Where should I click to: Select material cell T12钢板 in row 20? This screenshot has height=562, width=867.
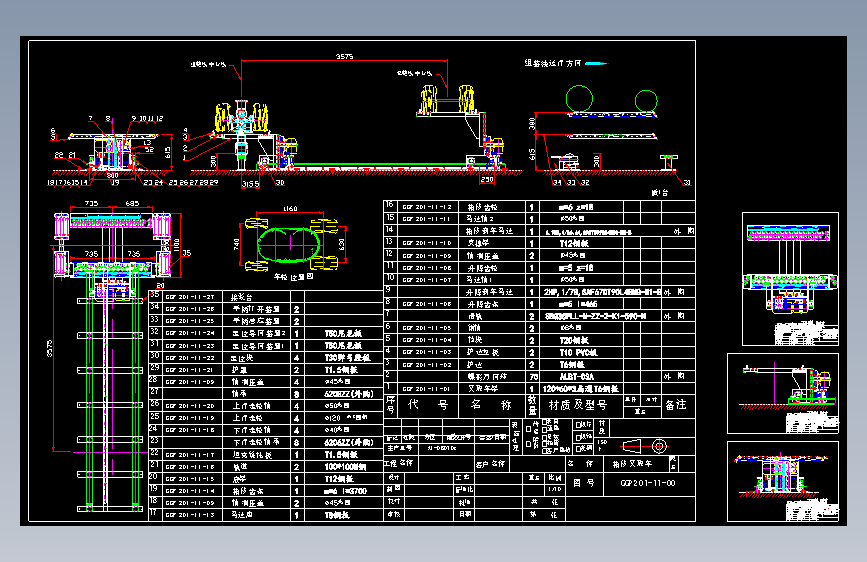pos(338,479)
